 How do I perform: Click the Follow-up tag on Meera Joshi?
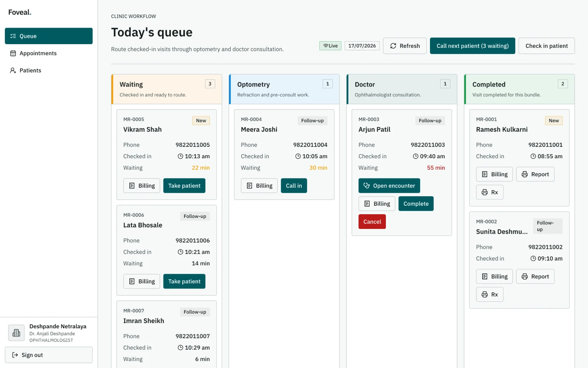pos(312,121)
